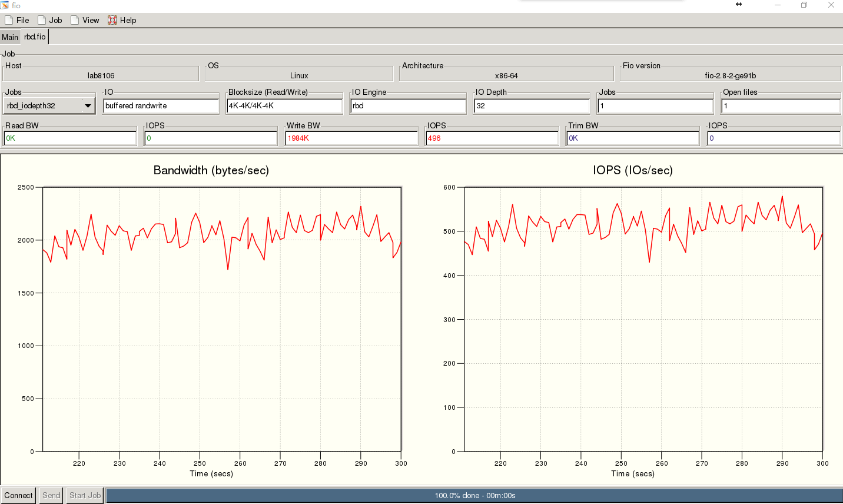The width and height of the screenshot is (843, 504).
Task: Expand the Jobs rbd_iodepth32 dropdown arrow
Action: tap(88, 106)
